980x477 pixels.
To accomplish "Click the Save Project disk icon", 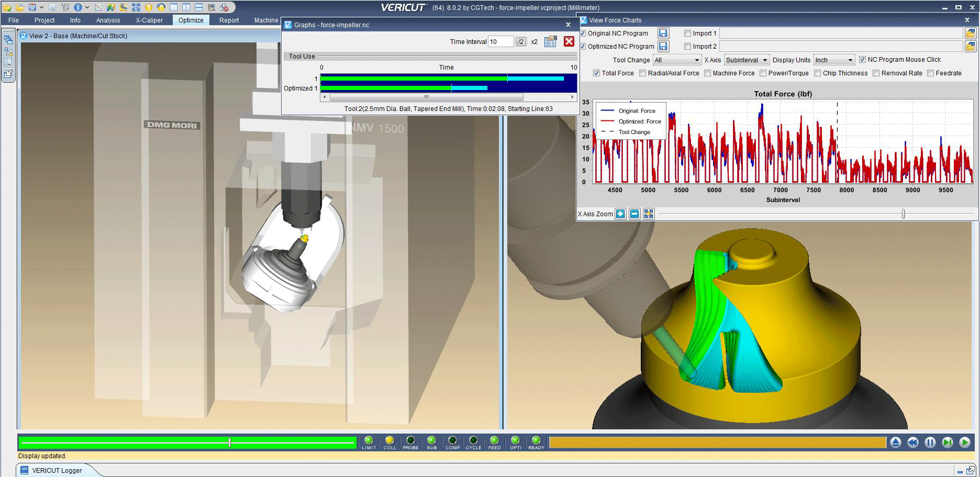I will pos(32,7).
